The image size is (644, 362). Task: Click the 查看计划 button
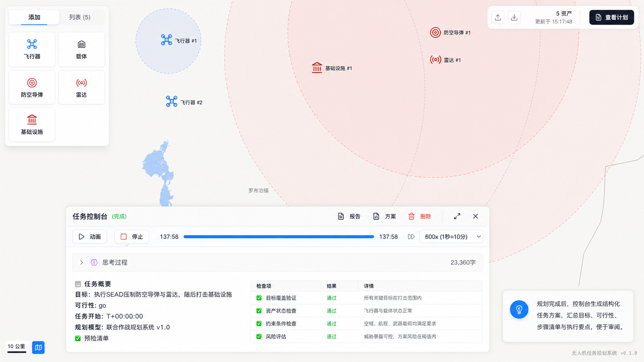tap(611, 17)
